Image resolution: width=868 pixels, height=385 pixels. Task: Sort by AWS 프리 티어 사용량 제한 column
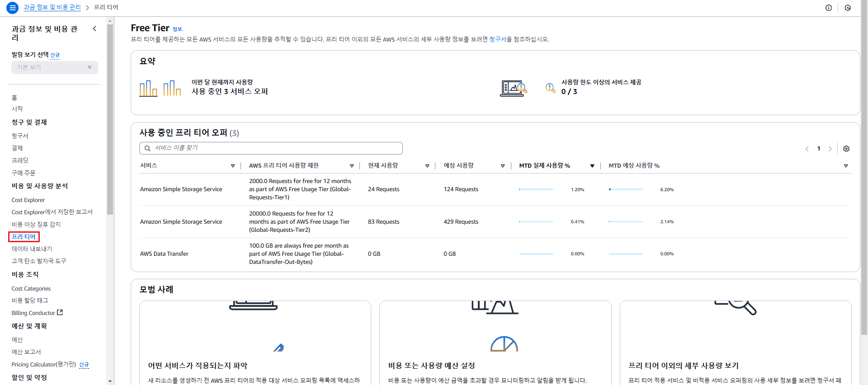pos(352,166)
